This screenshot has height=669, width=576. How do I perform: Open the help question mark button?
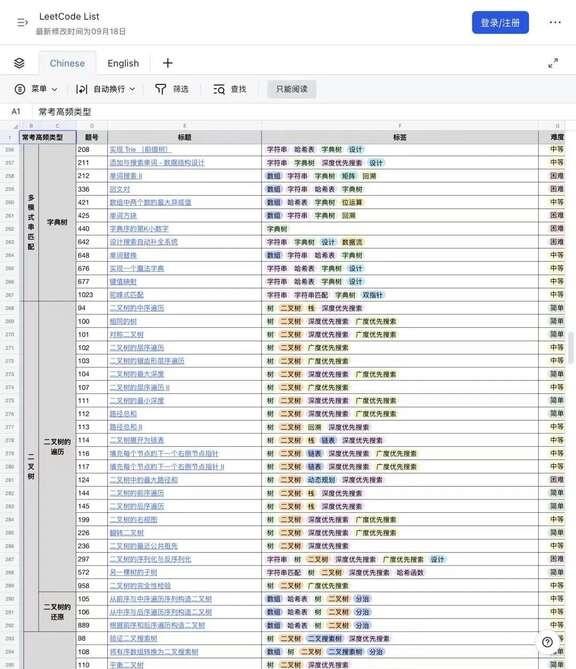click(547, 642)
